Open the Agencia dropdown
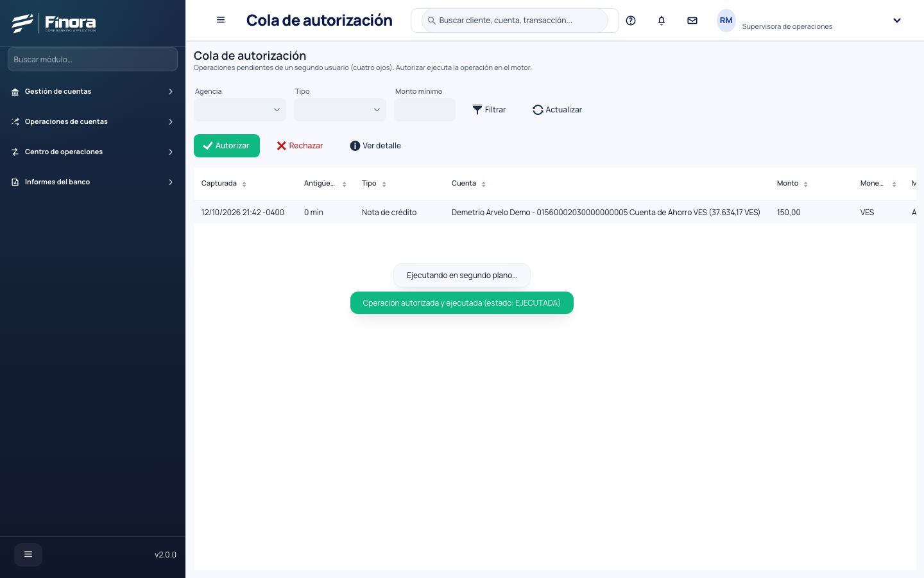This screenshot has height=578, width=924. tap(240, 110)
